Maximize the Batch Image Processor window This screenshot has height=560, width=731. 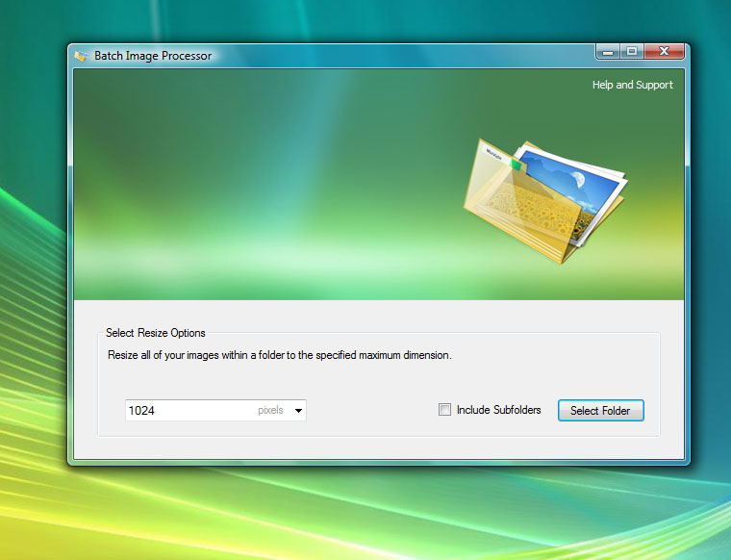tap(632, 51)
